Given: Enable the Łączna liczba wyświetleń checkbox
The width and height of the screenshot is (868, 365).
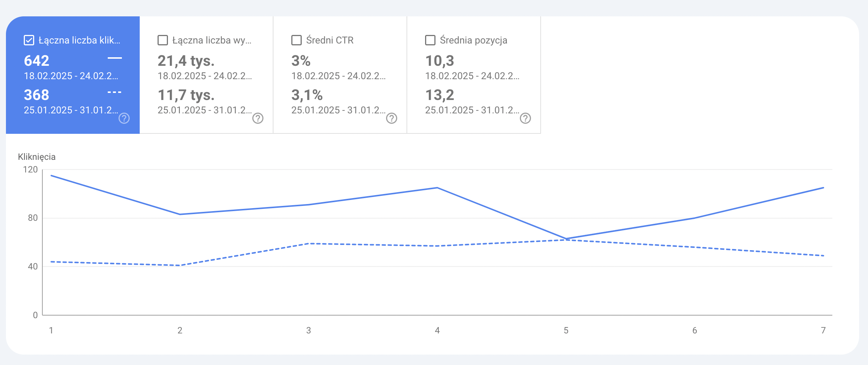Looking at the screenshot, I should [163, 40].
